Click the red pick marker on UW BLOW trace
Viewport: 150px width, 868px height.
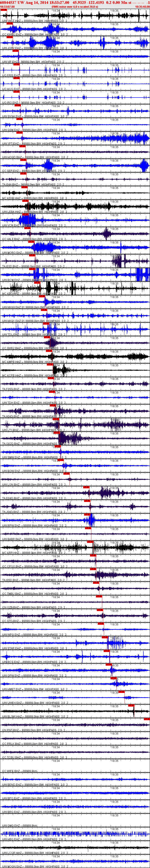coord(131,705)
